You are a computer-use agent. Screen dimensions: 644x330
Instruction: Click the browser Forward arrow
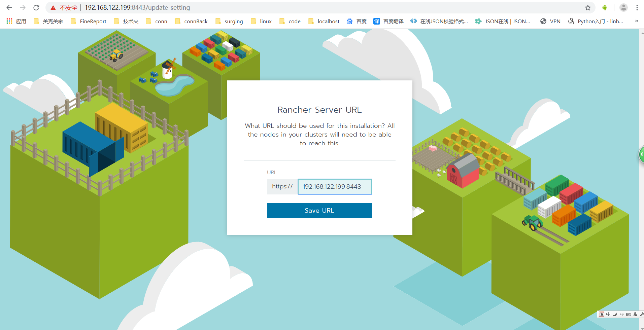pos(23,7)
